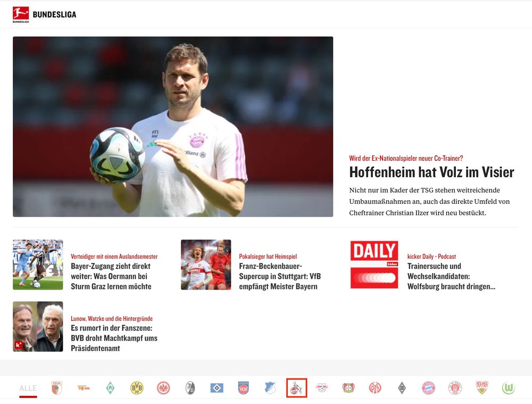Select the Werder Bremen club logo

pos(110,387)
